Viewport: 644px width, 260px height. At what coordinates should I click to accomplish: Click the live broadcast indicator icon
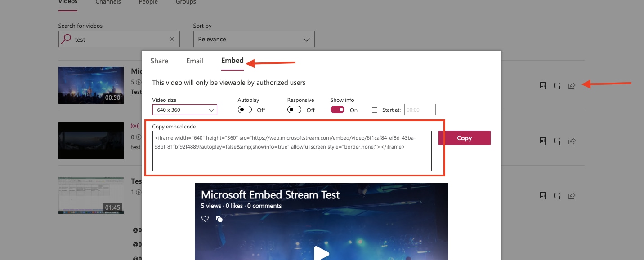(x=135, y=126)
